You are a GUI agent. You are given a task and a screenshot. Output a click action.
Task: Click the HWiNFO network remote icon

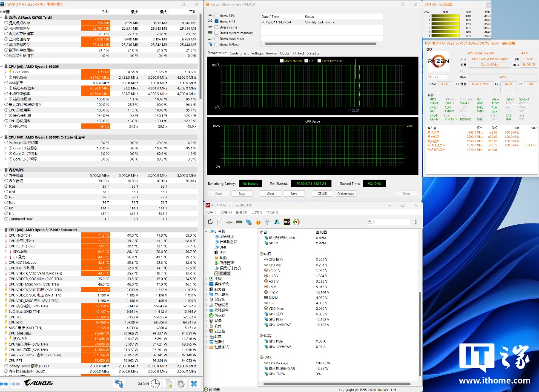point(119,383)
